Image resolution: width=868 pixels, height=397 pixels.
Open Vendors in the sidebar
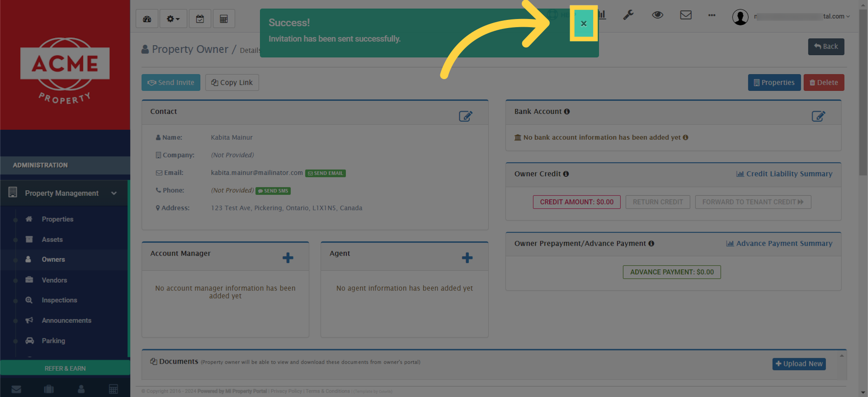coord(54,280)
